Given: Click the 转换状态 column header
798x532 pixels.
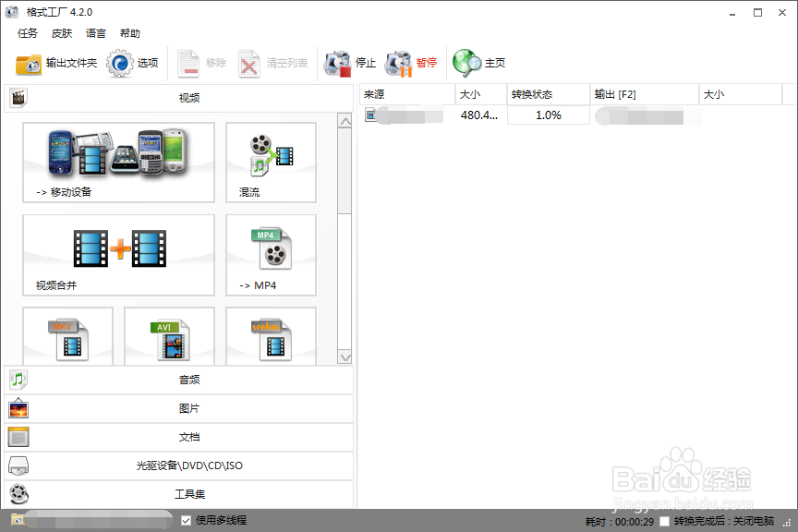Looking at the screenshot, I should click(x=549, y=94).
